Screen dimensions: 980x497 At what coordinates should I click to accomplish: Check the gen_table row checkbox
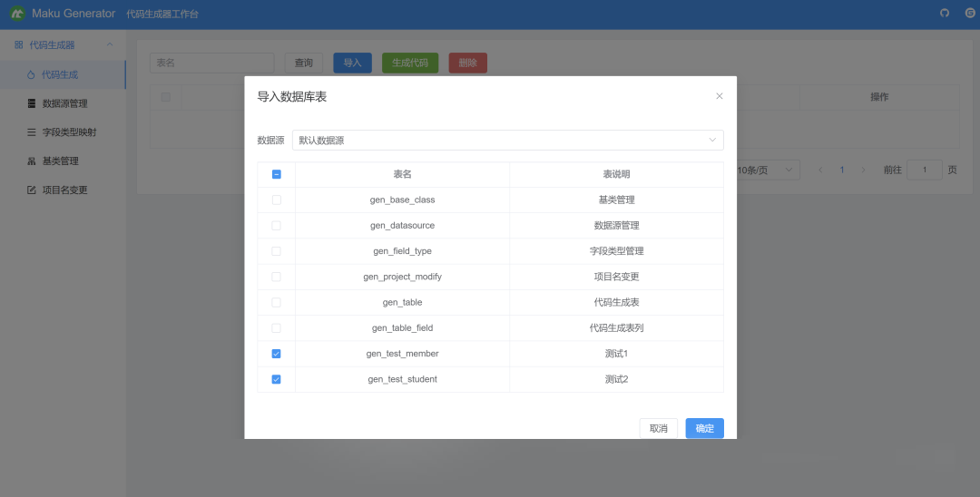(x=276, y=302)
